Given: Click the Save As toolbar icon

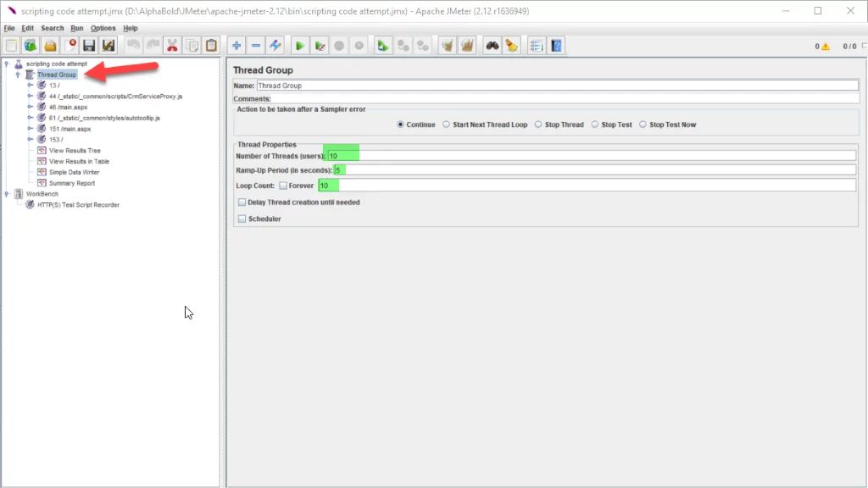Looking at the screenshot, I should pos(108,46).
